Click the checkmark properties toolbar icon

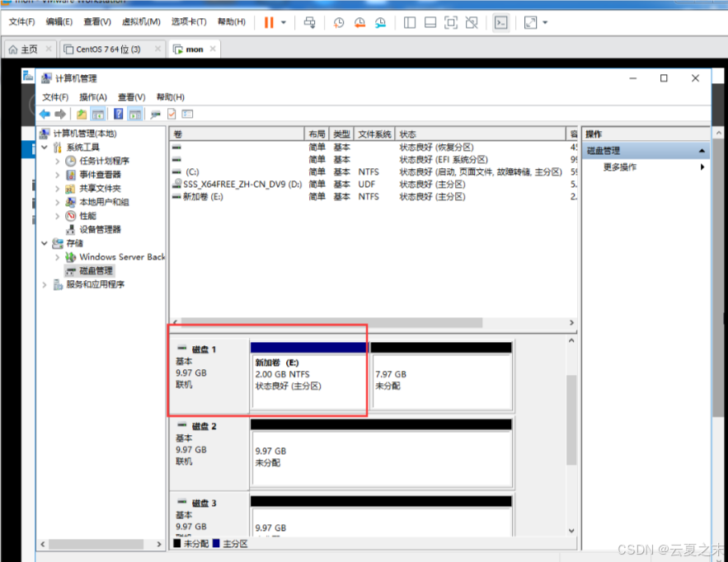(x=171, y=114)
